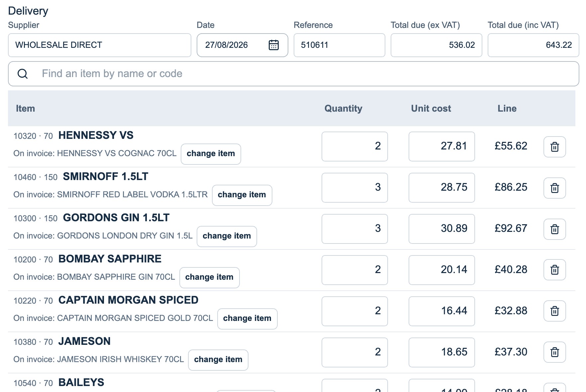Click the Line column header
Image resolution: width=586 pixels, height=392 pixels.
click(x=507, y=109)
